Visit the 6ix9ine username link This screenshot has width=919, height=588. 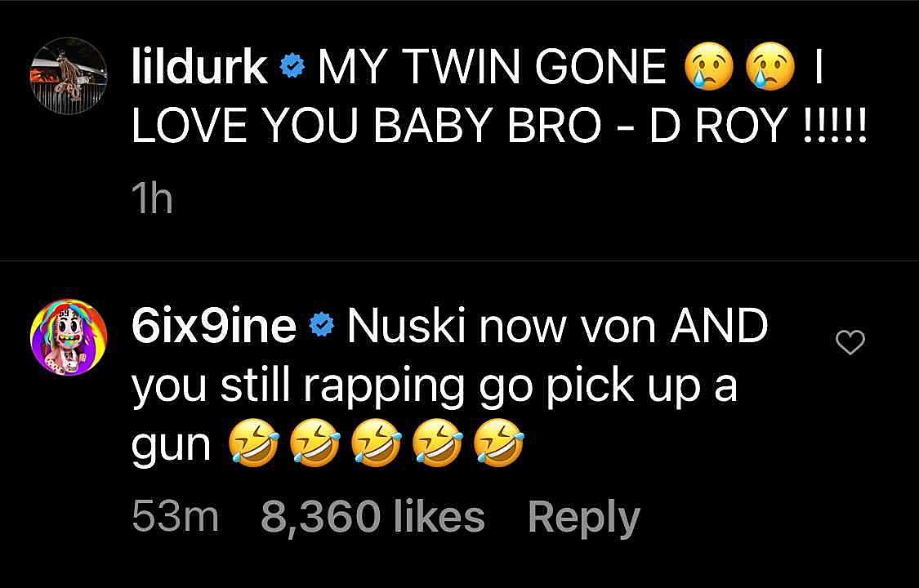[x=215, y=326]
